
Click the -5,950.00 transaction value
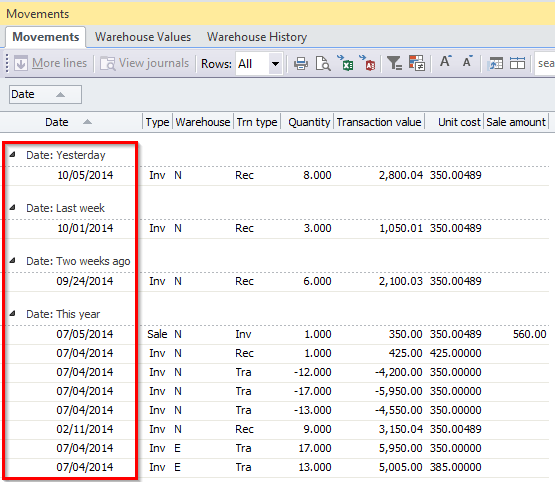coord(399,391)
